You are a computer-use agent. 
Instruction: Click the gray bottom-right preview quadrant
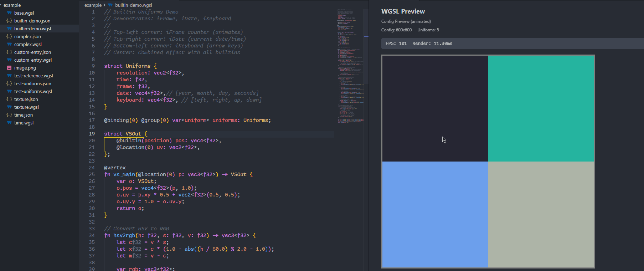(x=541, y=214)
